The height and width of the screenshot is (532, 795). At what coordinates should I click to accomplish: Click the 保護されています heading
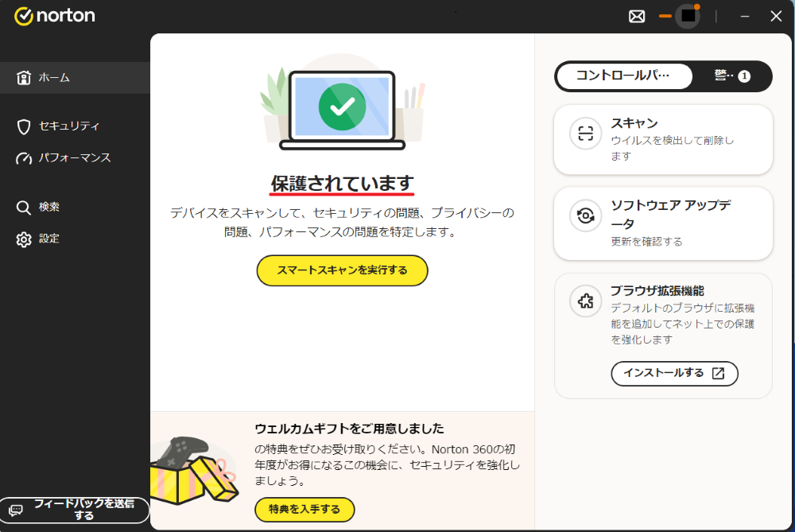coord(342,183)
